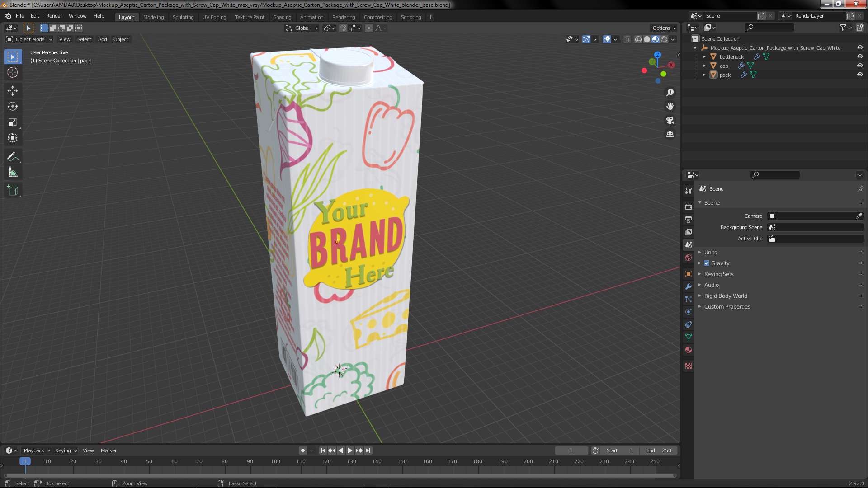Select the Cursor tool in toolbar
This screenshot has width=868, height=488.
coord(13,72)
